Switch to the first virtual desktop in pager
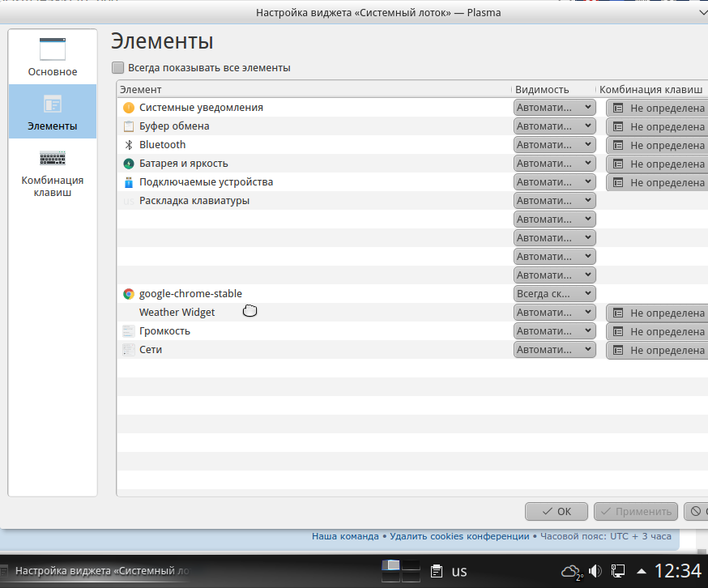Image resolution: width=708 pixels, height=588 pixels. (391, 565)
